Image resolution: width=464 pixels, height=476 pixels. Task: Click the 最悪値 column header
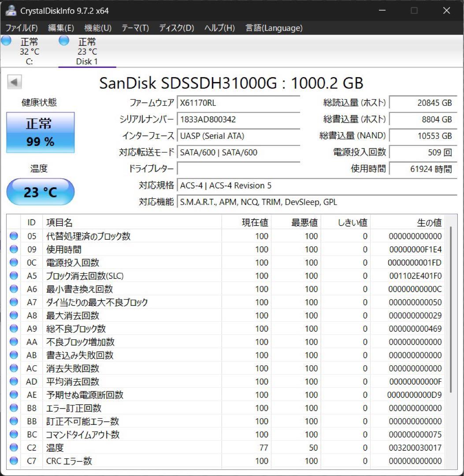(x=296, y=223)
